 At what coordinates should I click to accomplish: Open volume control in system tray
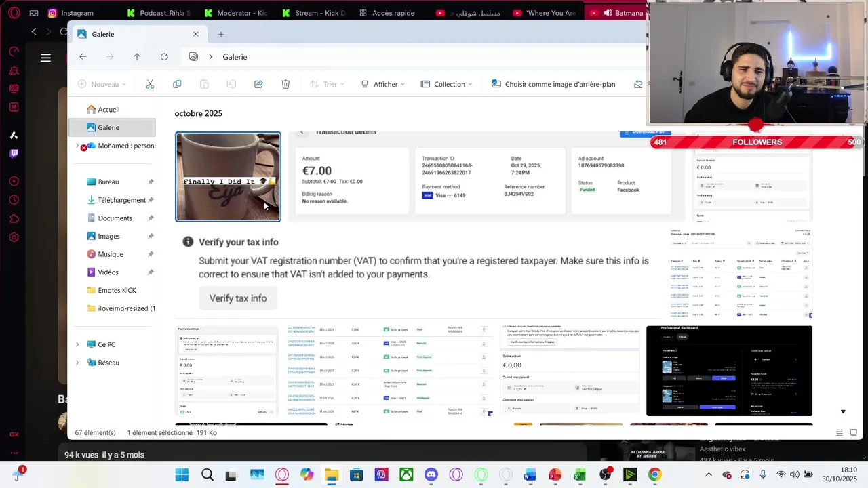click(x=794, y=475)
